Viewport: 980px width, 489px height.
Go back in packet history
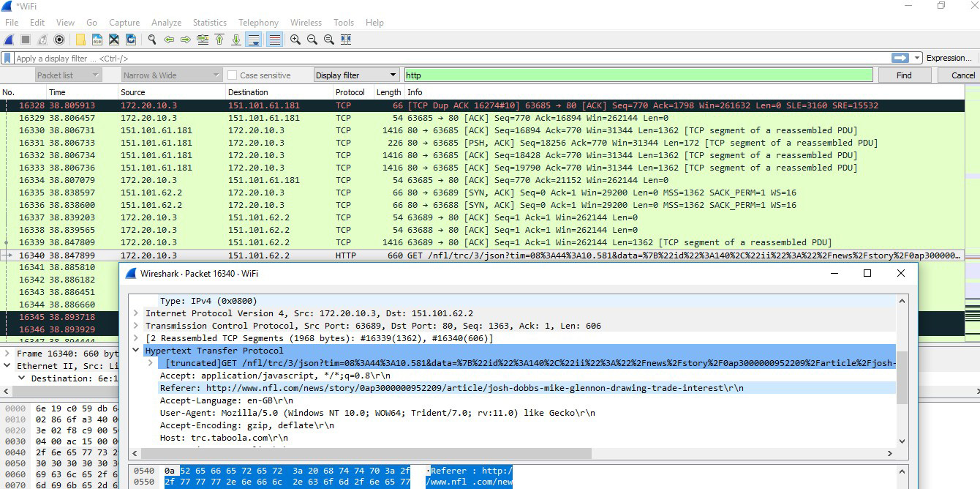169,40
